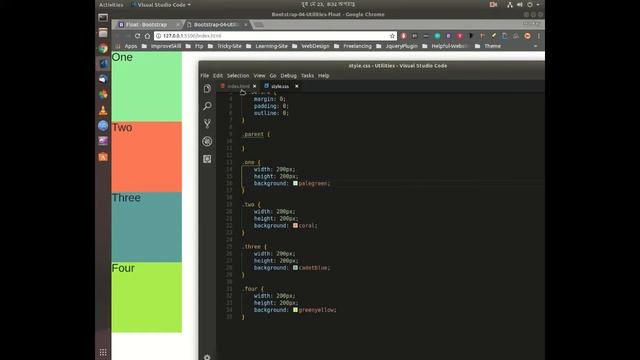Click the screen recording indicator in top bar
Screen dimensions: 640x360
493,4
